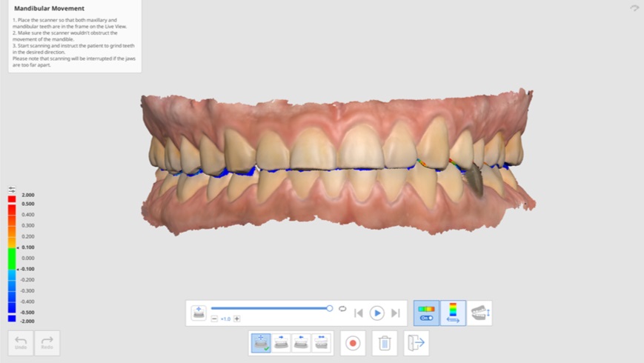The height and width of the screenshot is (363, 644).
Task: Click the 'Mandibular Movement' instructions title
Action: point(50,8)
